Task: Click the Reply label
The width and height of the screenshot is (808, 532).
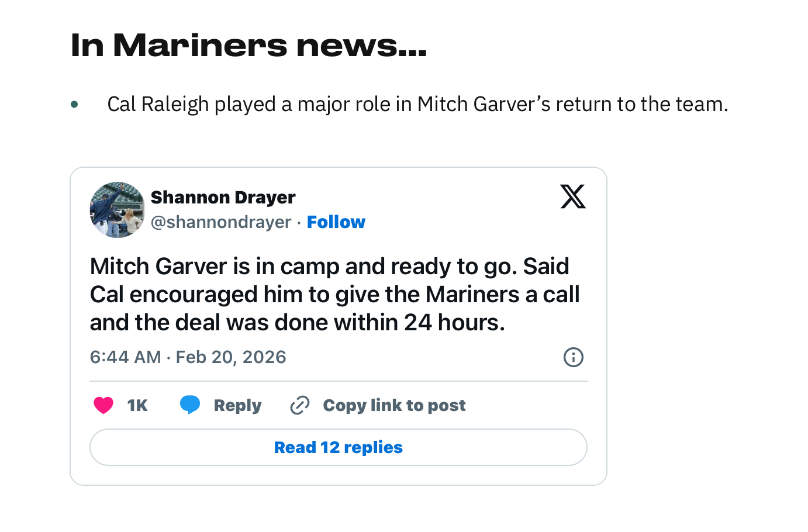Action: click(237, 405)
